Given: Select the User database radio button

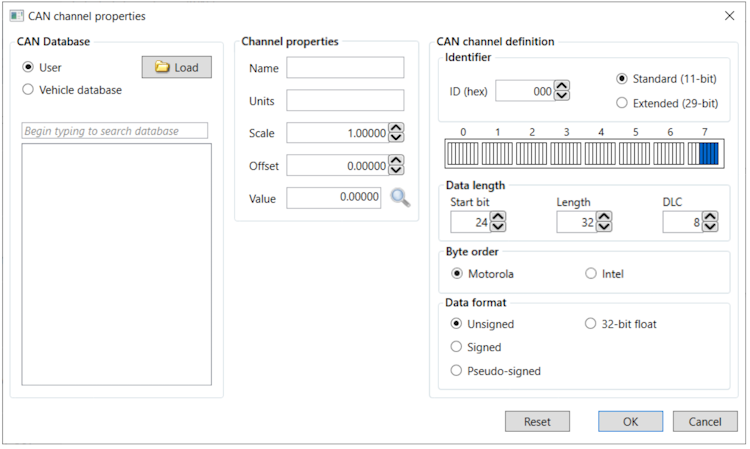Looking at the screenshot, I should 28,67.
